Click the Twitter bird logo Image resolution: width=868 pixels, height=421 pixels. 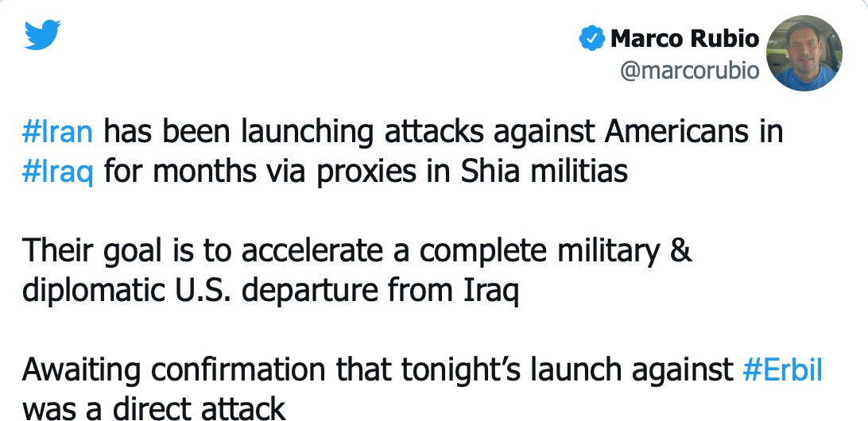pos(43,34)
